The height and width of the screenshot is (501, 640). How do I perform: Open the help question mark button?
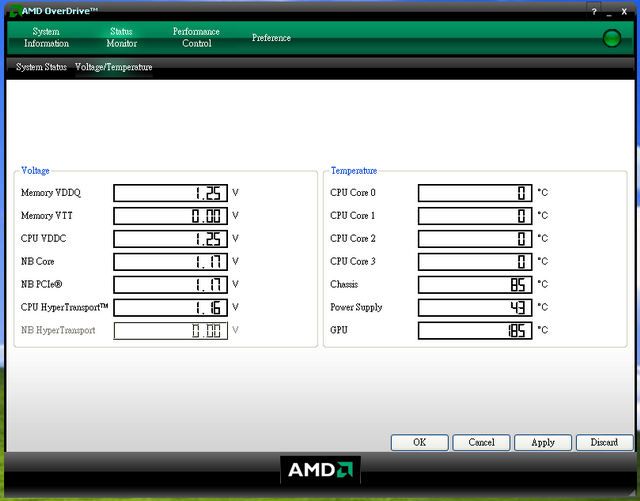(594, 12)
